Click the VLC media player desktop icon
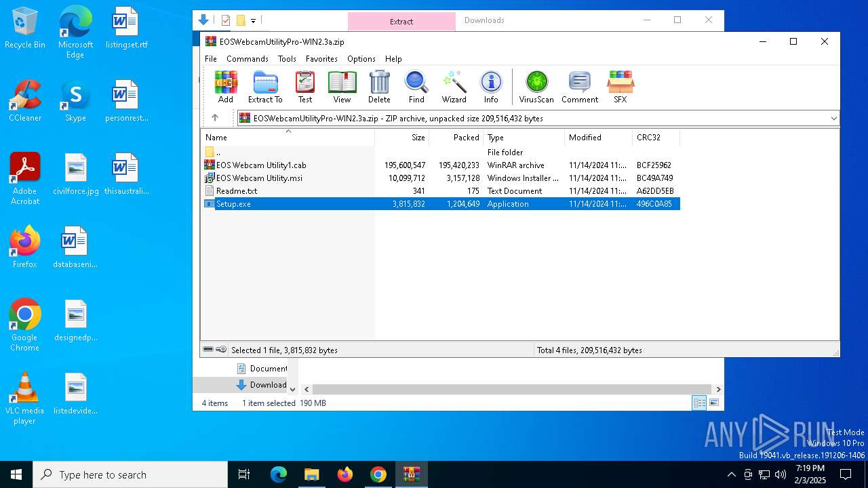Screen dimensions: 868x488 (25, 399)
